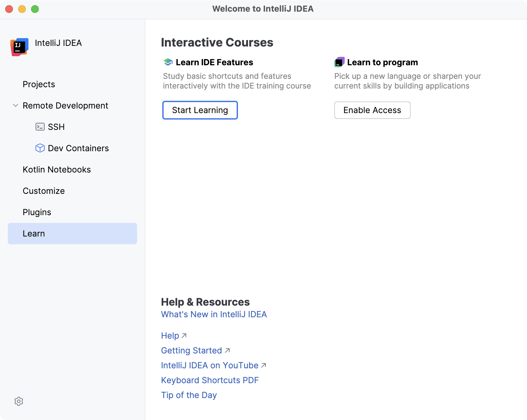
Task: Collapse the Remote Development section
Action: [x=15, y=105]
